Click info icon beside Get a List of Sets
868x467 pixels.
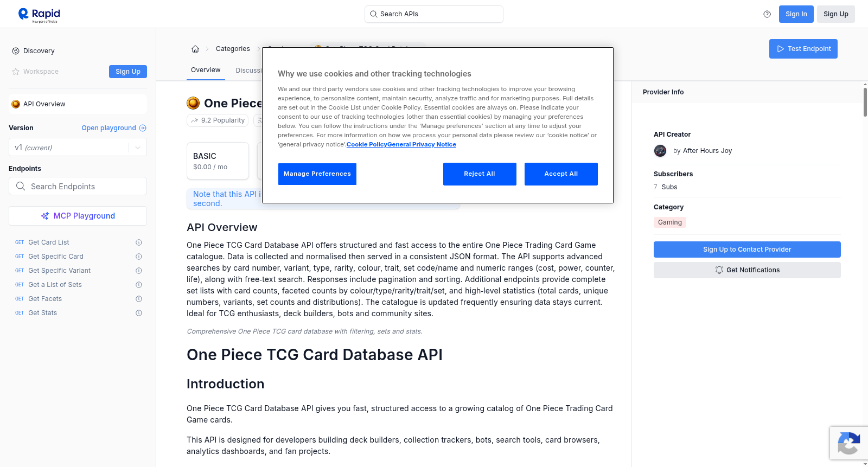(139, 285)
